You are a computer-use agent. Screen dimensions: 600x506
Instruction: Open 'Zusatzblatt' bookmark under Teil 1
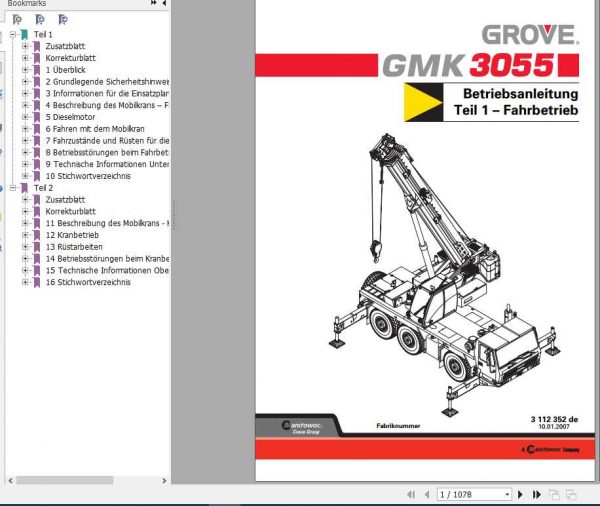[x=65, y=46]
